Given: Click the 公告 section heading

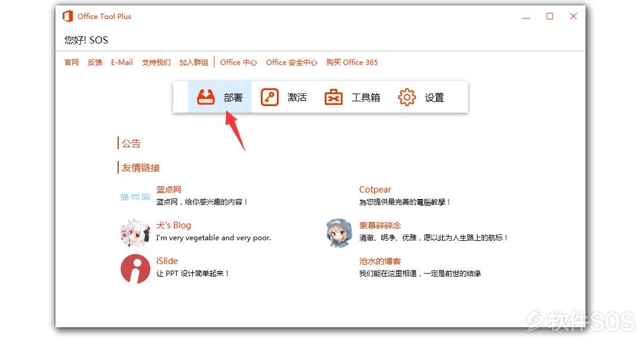Looking at the screenshot, I should (131, 144).
